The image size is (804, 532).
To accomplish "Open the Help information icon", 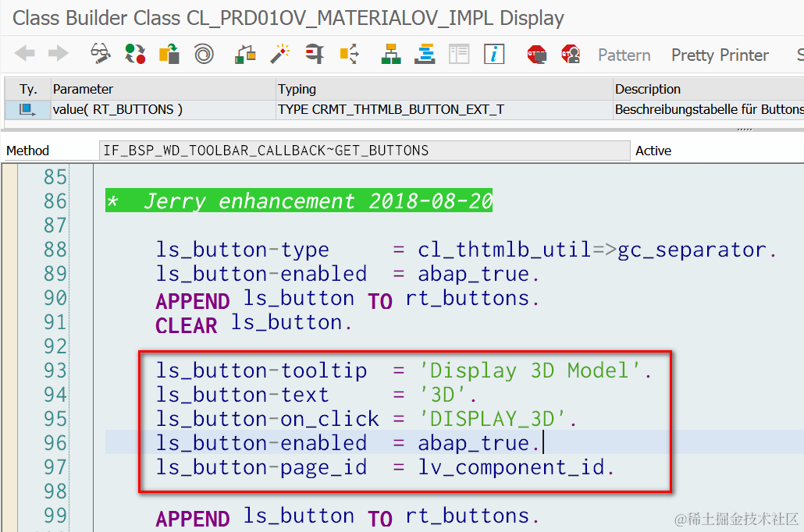I will click(x=494, y=53).
